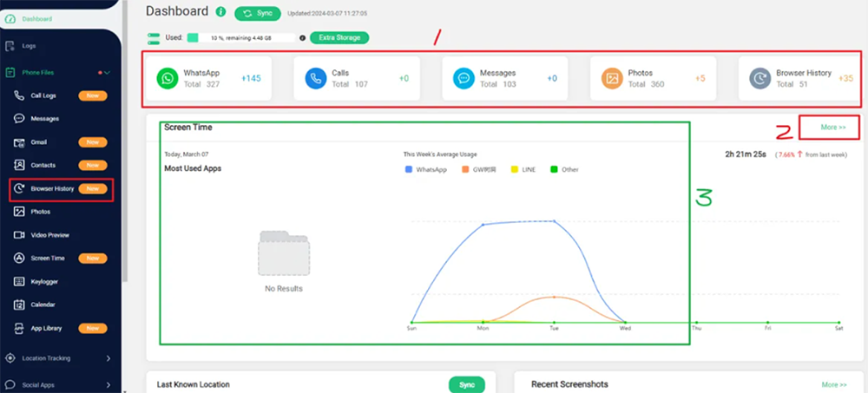
Task: Click the Messages bubble icon in sidebar
Action: point(19,119)
